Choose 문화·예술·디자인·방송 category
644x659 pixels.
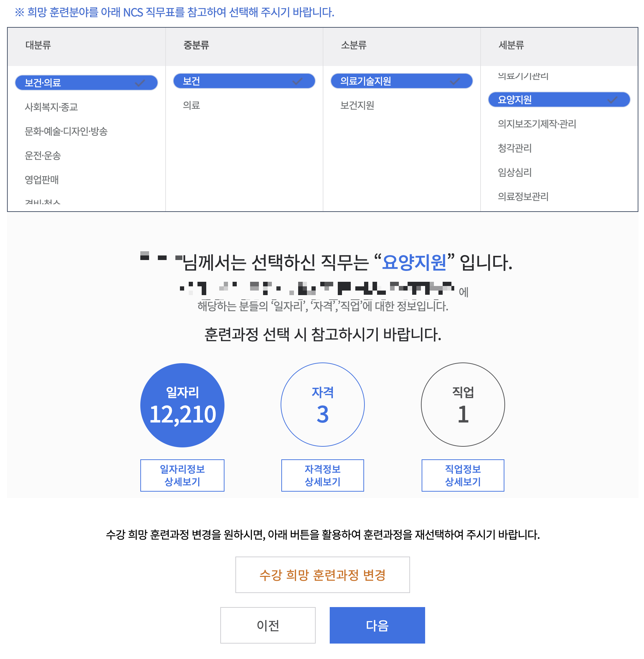[x=67, y=132]
